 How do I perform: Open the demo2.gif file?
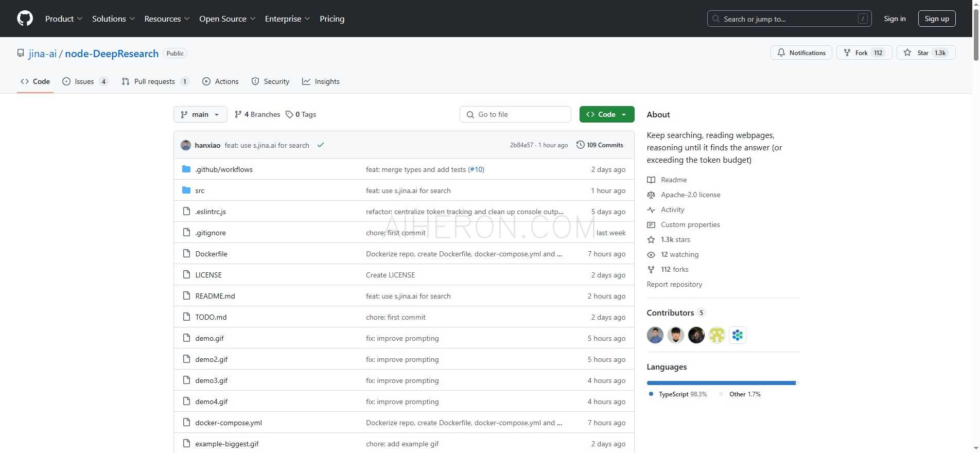212,359
